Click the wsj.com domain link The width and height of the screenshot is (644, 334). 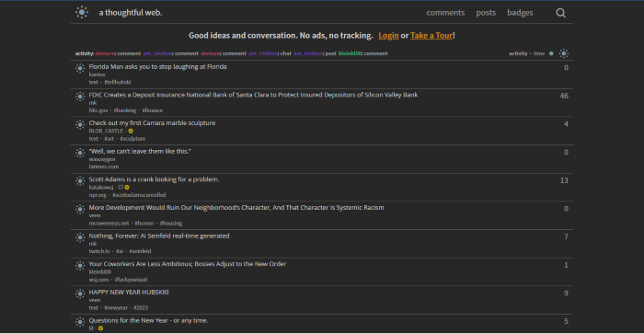click(x=98, y=280)
